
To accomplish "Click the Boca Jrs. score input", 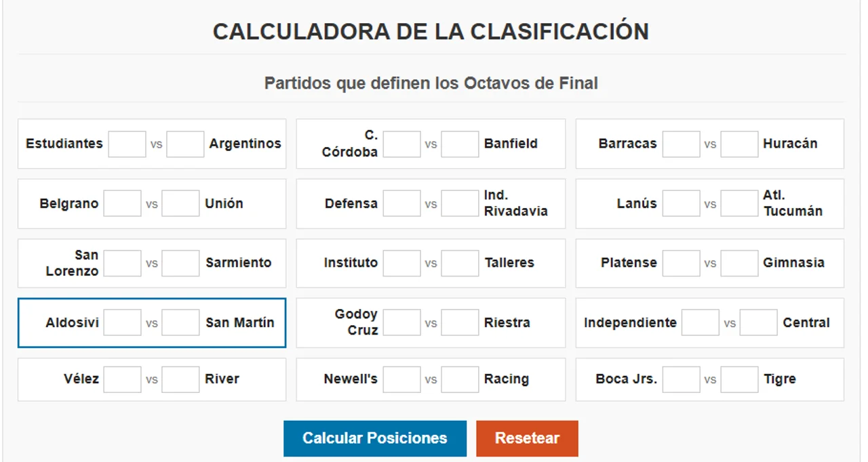I will point(681,379).
